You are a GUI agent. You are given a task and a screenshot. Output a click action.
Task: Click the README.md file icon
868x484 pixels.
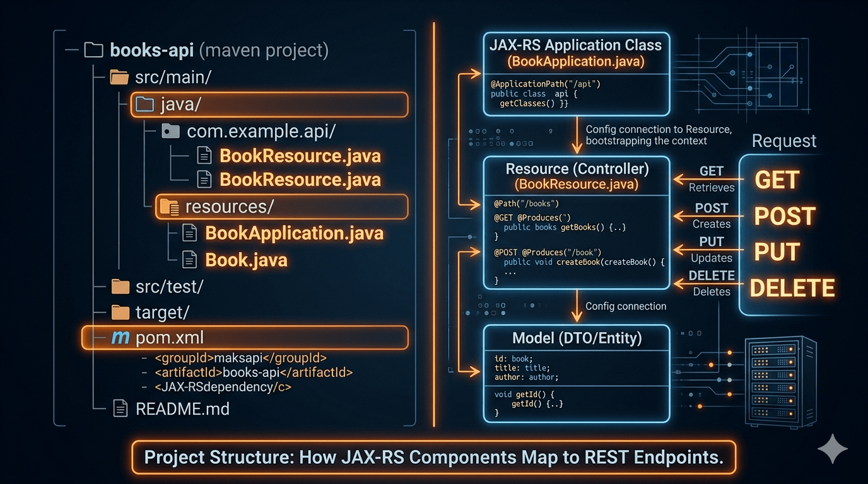(x=120, y=408)
